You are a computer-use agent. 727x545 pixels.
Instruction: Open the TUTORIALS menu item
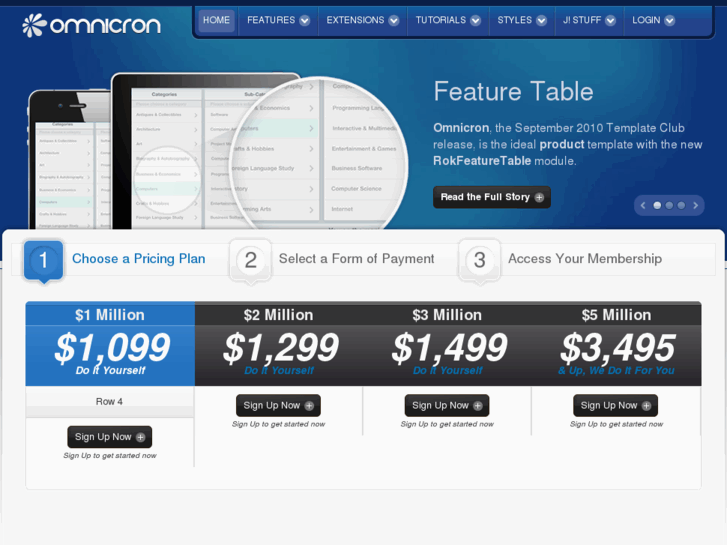click(447, 20)
